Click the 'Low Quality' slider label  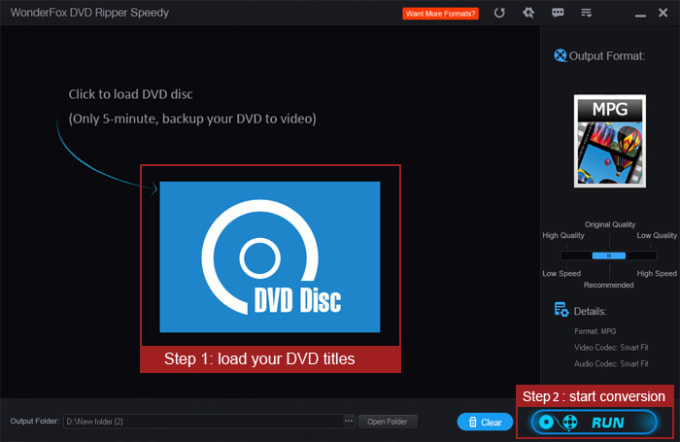[656, 235]
